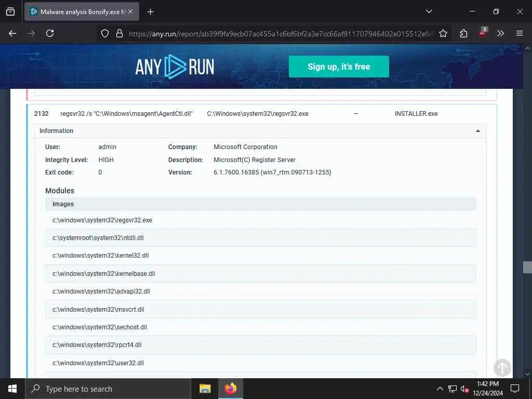Click the scroll-to-top arrow button
532x399 pixels.
(502, 367)
